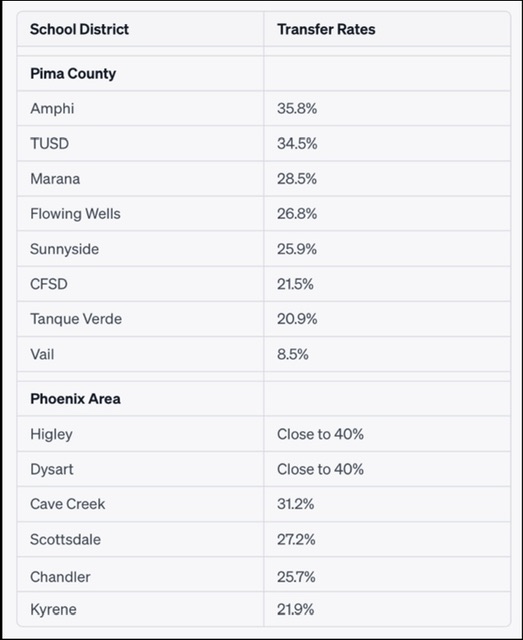This screenshot has width=523, height=640.
Task: Click Higley's Close to 40% value
Action: (320, 434)
